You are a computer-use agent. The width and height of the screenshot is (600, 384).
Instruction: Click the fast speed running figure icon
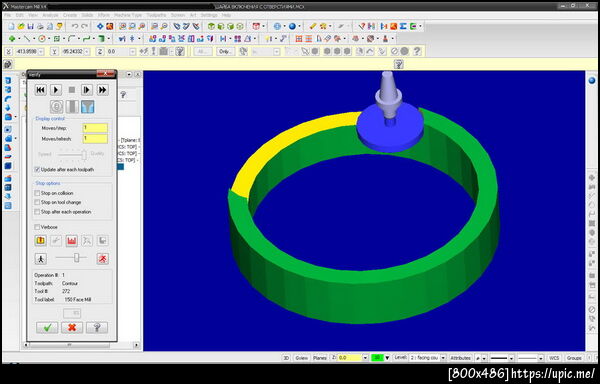(103, 259)
